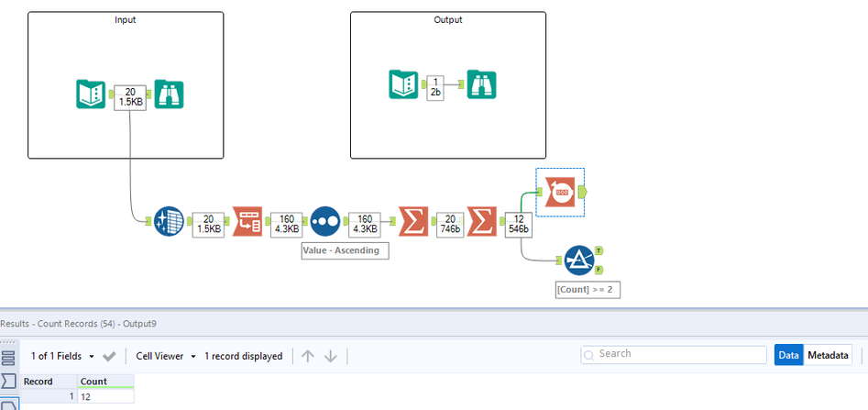Click the Input container title
The image size is (868, 410).
125,20
